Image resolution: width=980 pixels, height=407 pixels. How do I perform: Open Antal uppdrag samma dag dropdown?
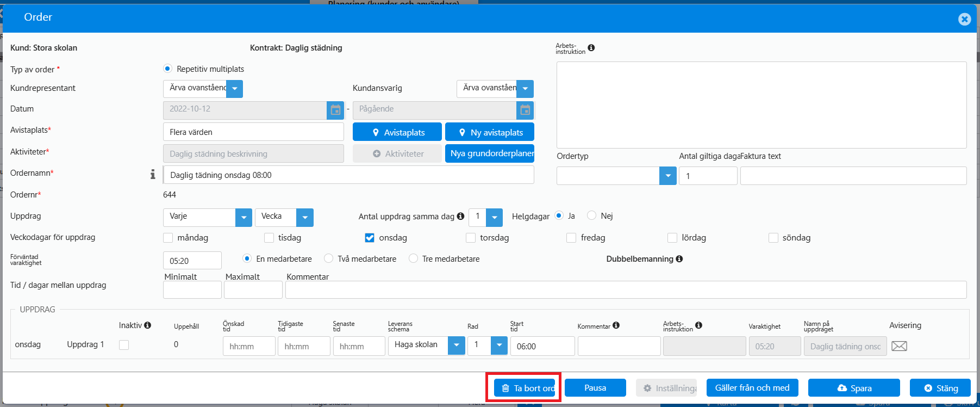(495, 218)
